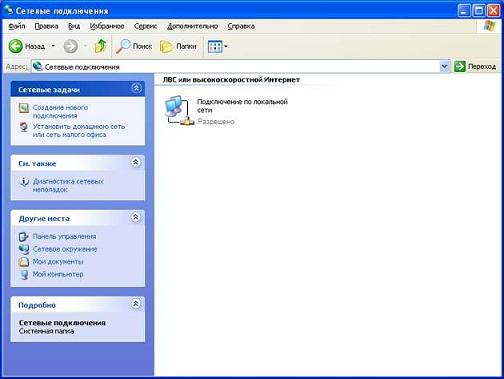
Task: Open Диагностика сетевых неполадок link
Action: tap(68, 185)
